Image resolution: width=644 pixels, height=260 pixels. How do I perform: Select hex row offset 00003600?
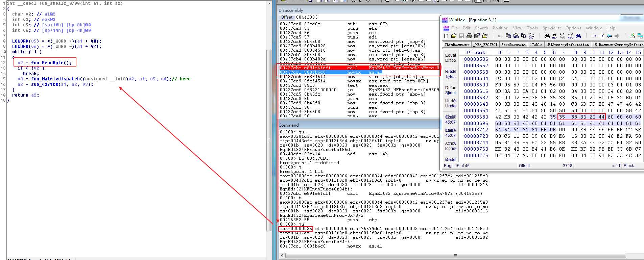476,85
